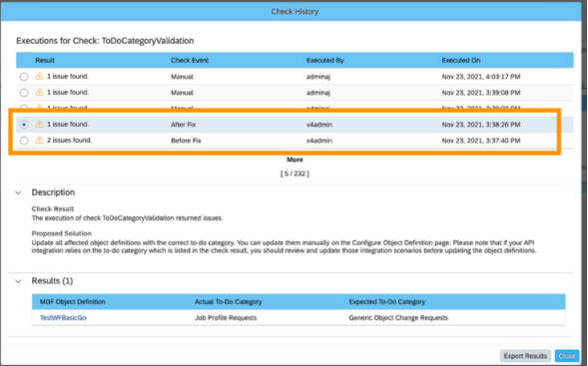Viewport: 588px width, 366px height.
Task: Close the Check History dialog
Action: (567, 356)
